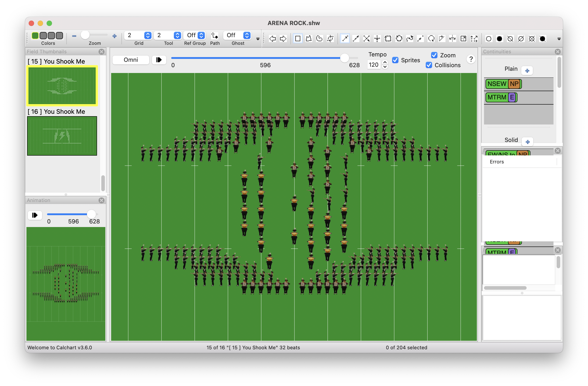Set solid filled circle point symbol
Viewport: 588px width, 386px height.
(x=499, y=39)
